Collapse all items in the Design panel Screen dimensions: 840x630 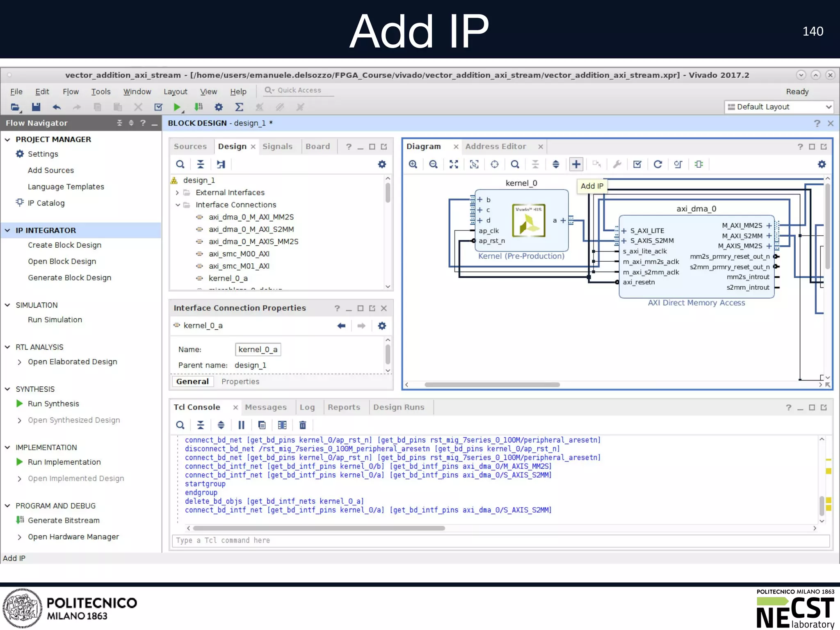click(201, 164)
